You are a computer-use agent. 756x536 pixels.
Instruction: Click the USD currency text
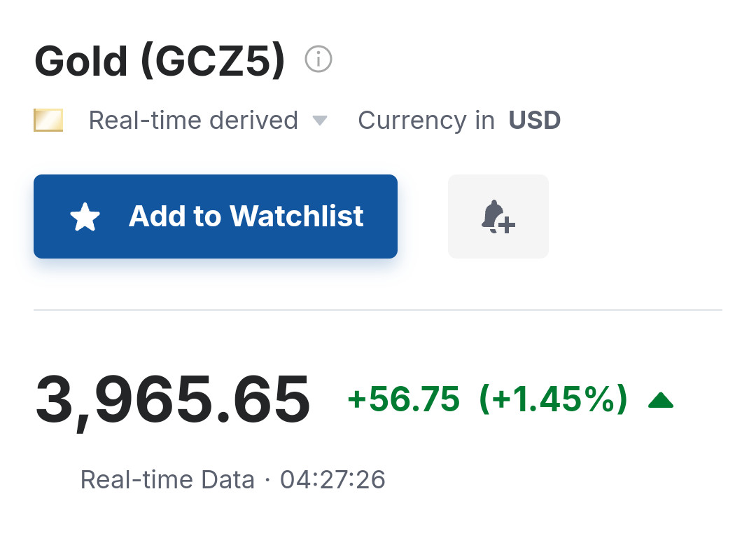point(535,121)
